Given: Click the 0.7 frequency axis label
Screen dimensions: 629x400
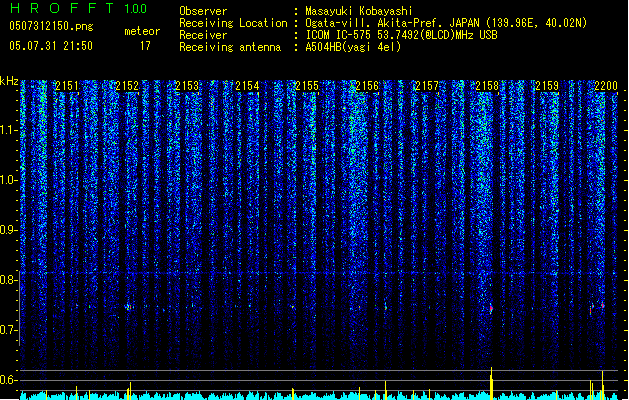Looking at the screenshot, I should tap(9, 330).
